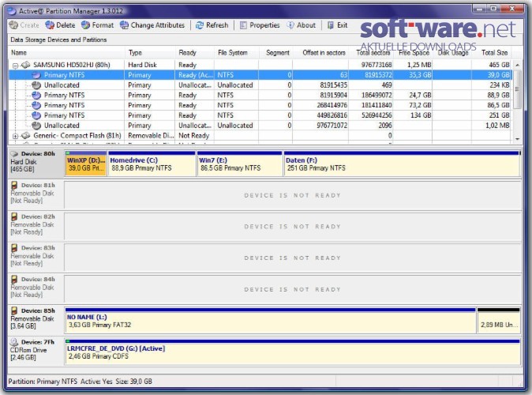Expand the Generic- Compact Flash (81h) node
This screenshot has width=532, height=395.
click(x=15, y=136)
